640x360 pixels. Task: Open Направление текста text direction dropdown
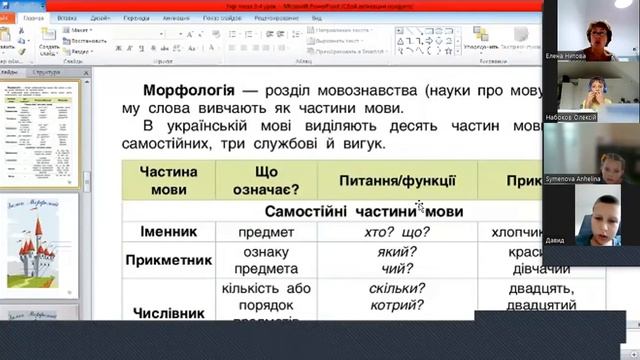pyautogui.click(x=340, y=30)
